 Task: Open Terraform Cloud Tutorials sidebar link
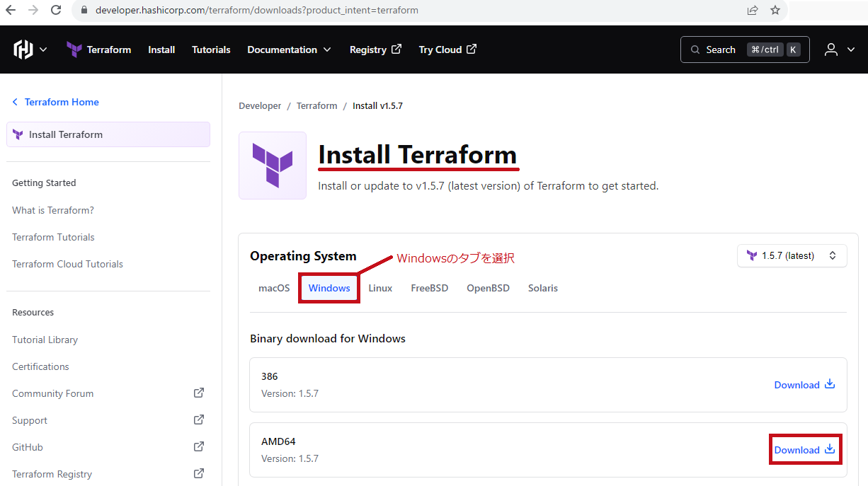pos(67,264)
